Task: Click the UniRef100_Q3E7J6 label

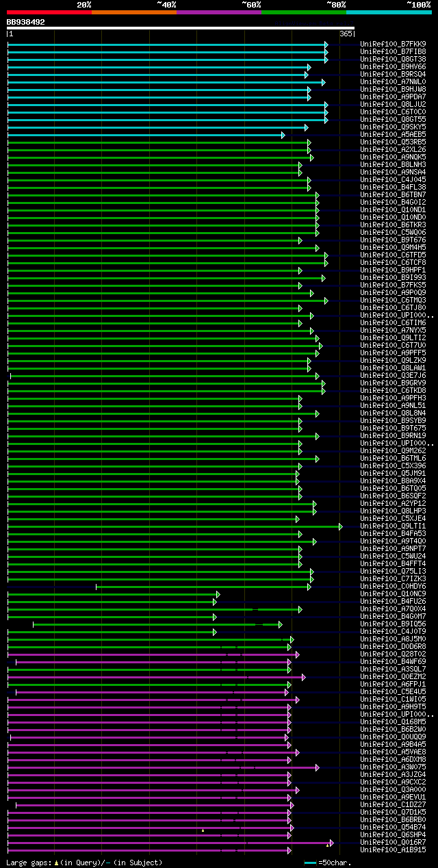Action: click(x=393, y=376)
